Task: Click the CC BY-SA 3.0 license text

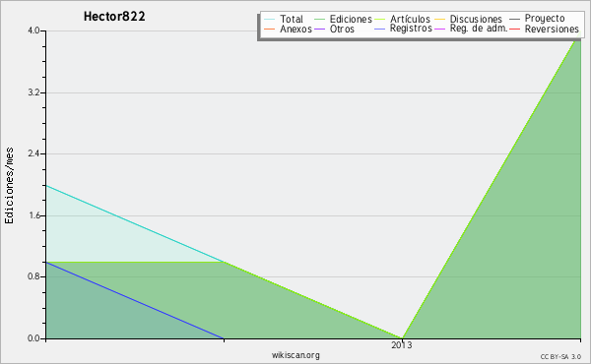Action: (560, 357)
